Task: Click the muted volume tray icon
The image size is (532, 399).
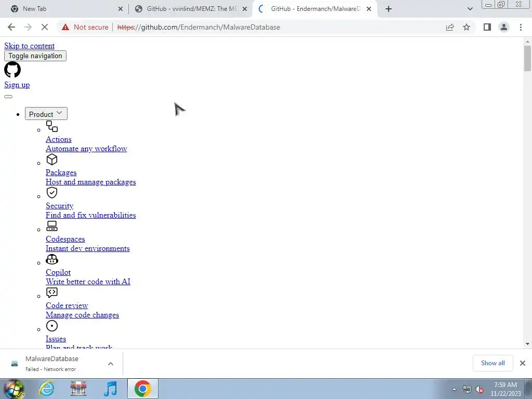Action: pos(480,389)
